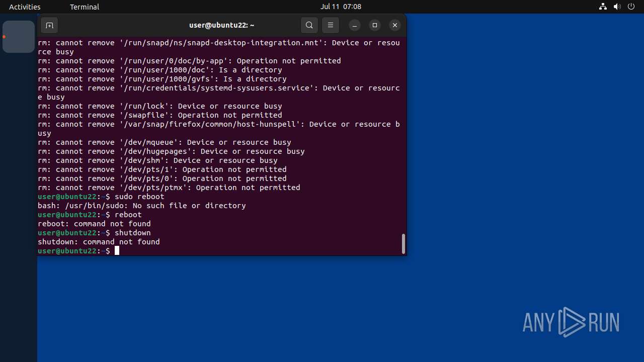
Task: Close the terminal window
Action: pos(395,25)
